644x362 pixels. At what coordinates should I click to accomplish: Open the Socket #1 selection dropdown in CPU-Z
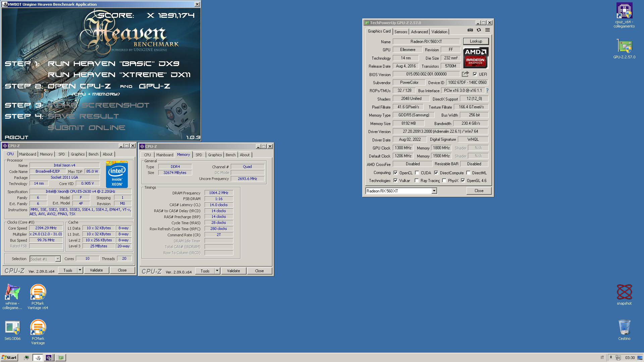point(58,259)
